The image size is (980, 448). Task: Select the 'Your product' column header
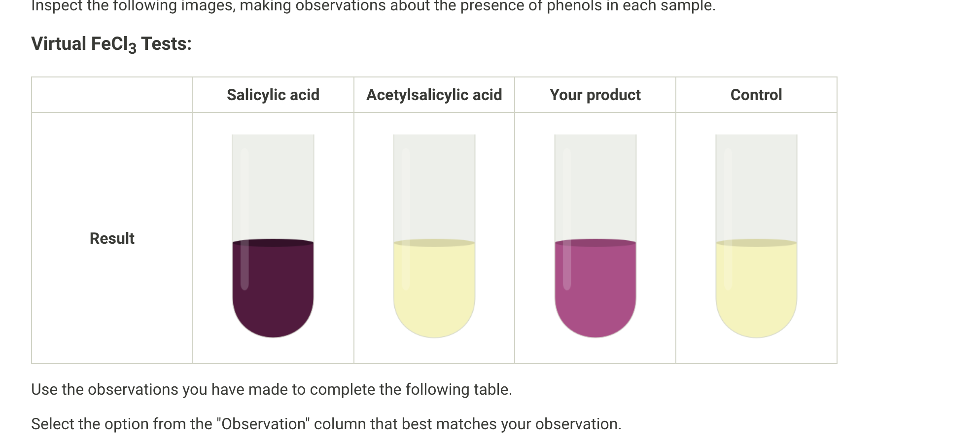pyautogui.click(x=595, y=95)
